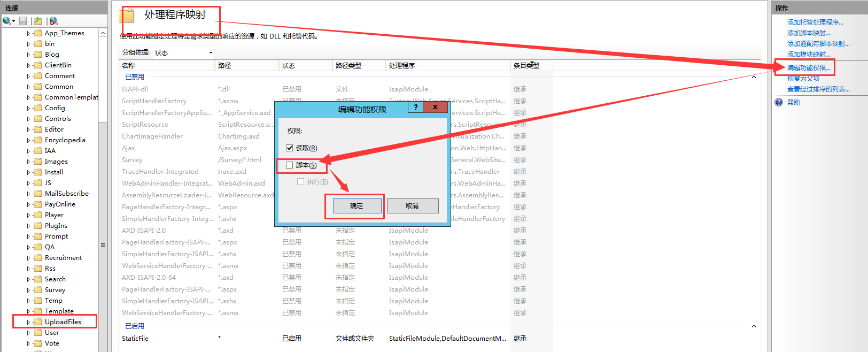Click the dialog's question mark help button
868x352 pixels.
415,107
